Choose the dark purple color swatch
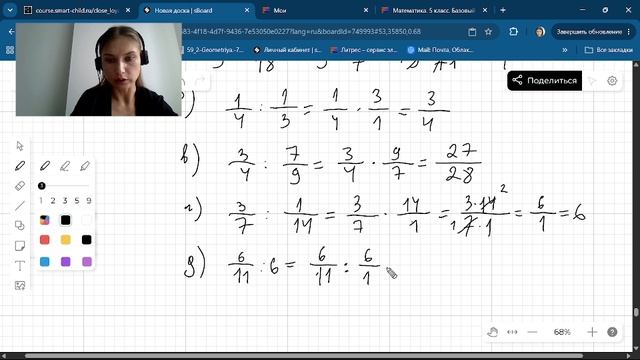The width and height of the screenshot is (640, 360). (65, 262)
